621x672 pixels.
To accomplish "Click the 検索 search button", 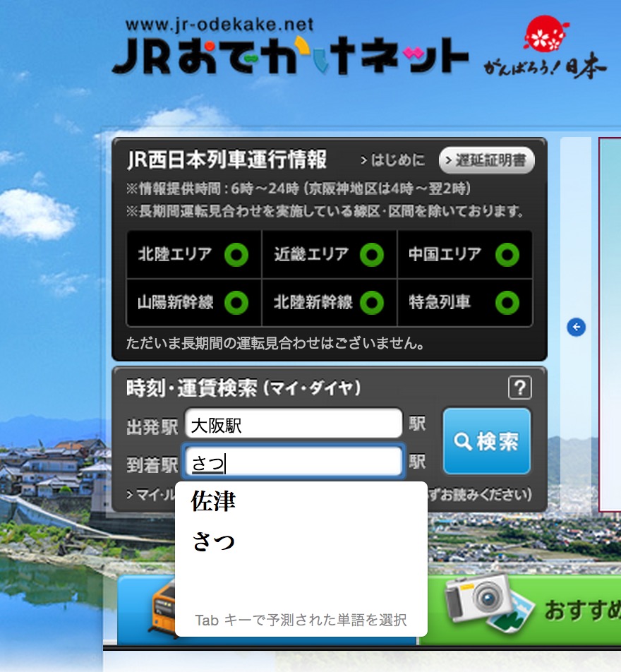I will click(487, 441).
